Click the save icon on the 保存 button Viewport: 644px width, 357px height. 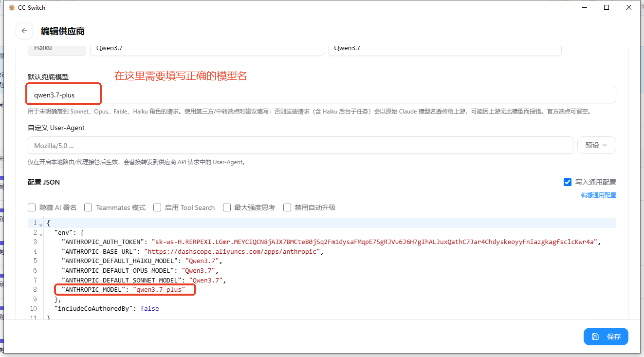pyautogui.click(x=595, y=337)
